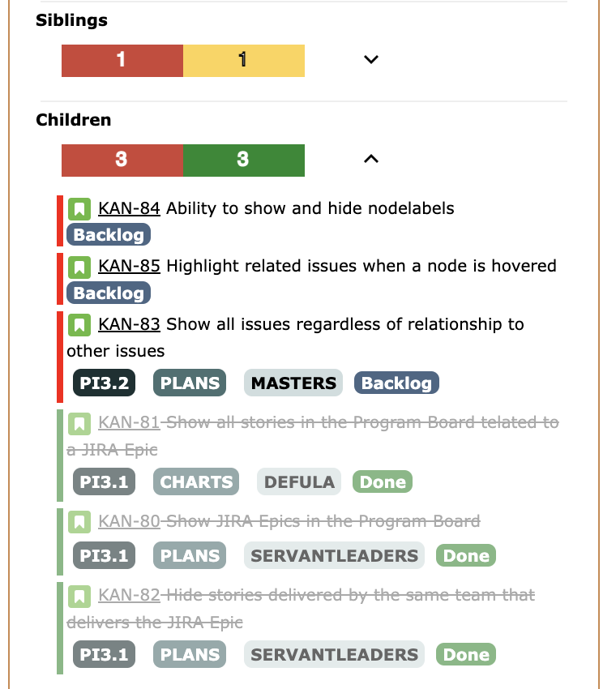Click the red segment of Siblings bar

pos(122,61)
